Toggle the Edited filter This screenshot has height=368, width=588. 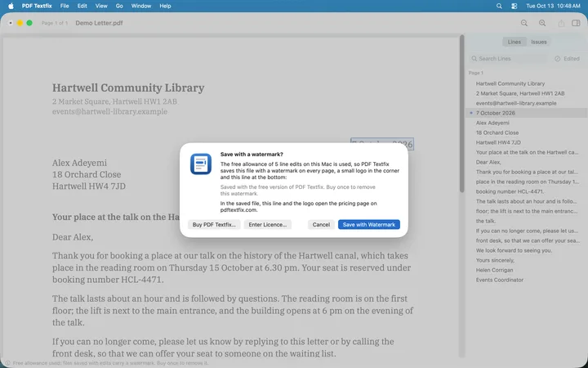click(x=567, y=59)
